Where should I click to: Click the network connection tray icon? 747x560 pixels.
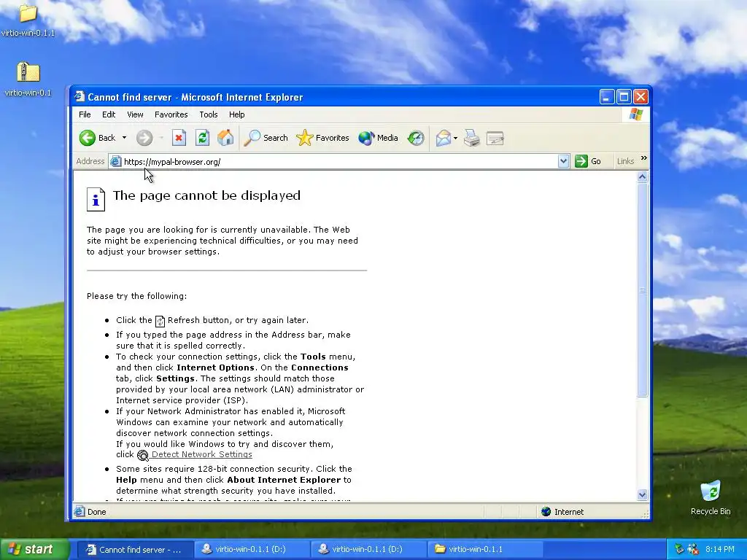click(x=693, y=550)
